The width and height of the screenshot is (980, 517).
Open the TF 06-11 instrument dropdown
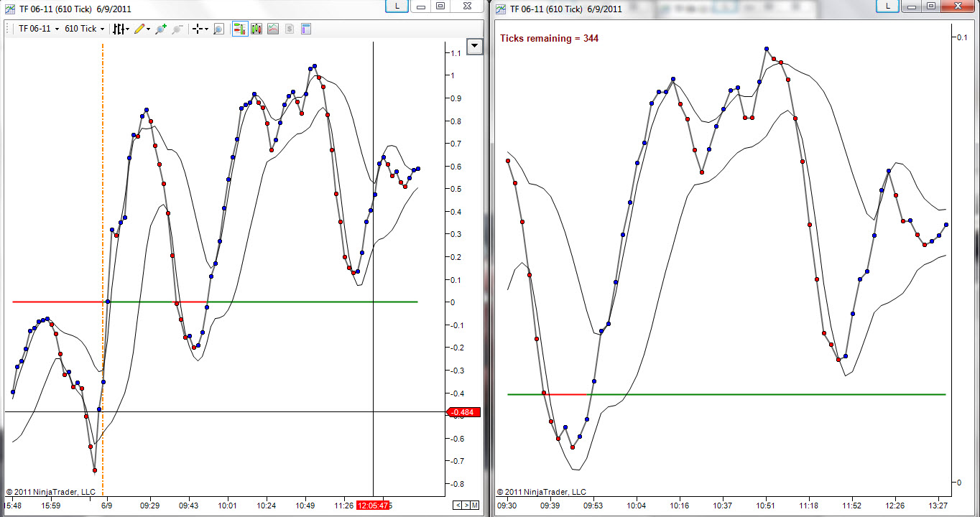37,29
